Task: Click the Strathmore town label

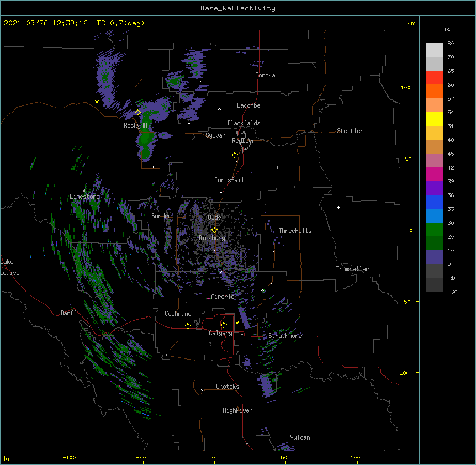Action: (x=285, y=336)
